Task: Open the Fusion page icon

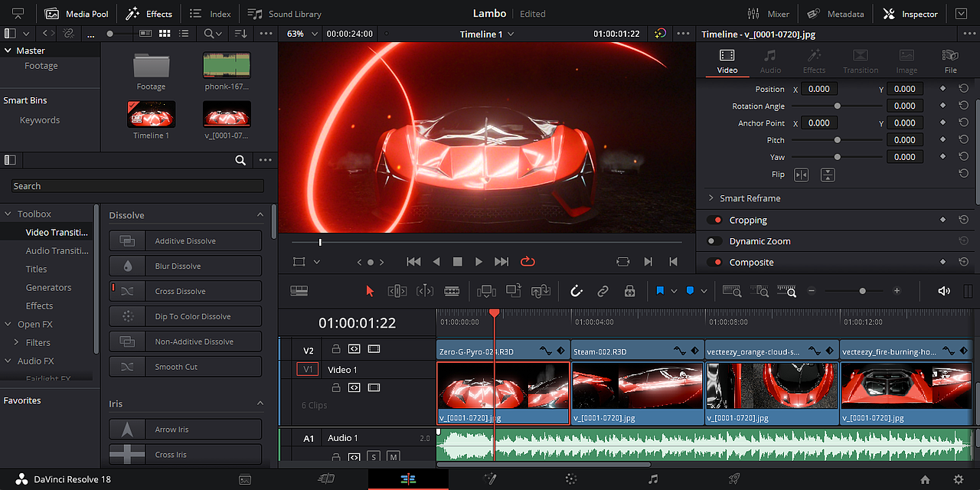Action: click(490, 479)
